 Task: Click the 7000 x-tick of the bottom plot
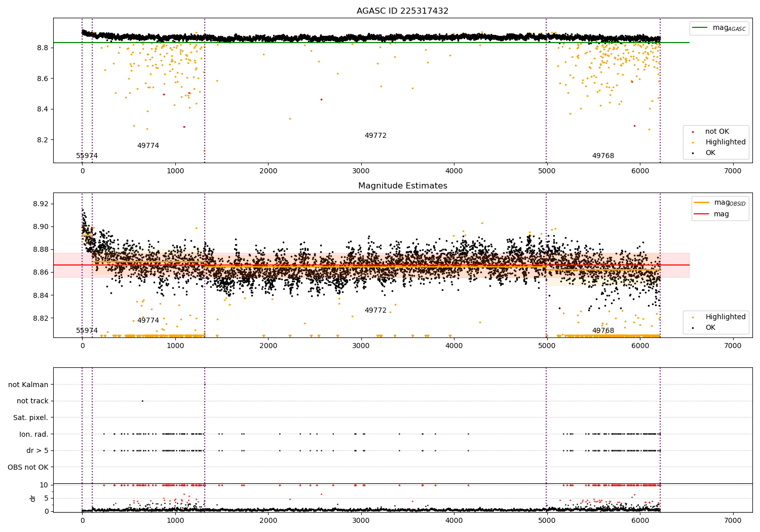(x=733, y=520)
